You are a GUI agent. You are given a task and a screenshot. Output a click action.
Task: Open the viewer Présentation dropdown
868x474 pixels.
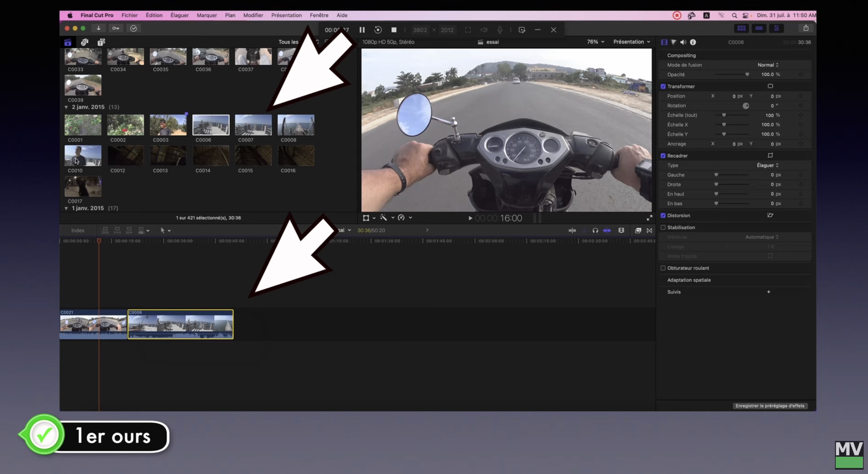[x=631, y=42]
